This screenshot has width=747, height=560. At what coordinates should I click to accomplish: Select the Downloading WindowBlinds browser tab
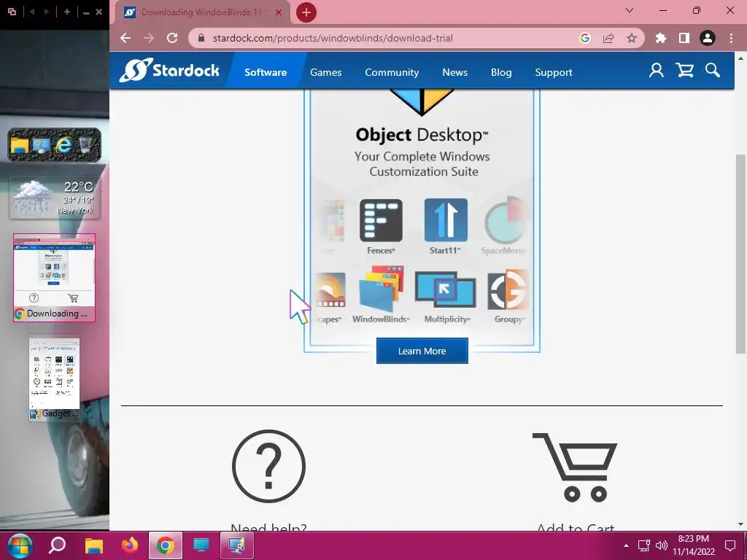203,12
